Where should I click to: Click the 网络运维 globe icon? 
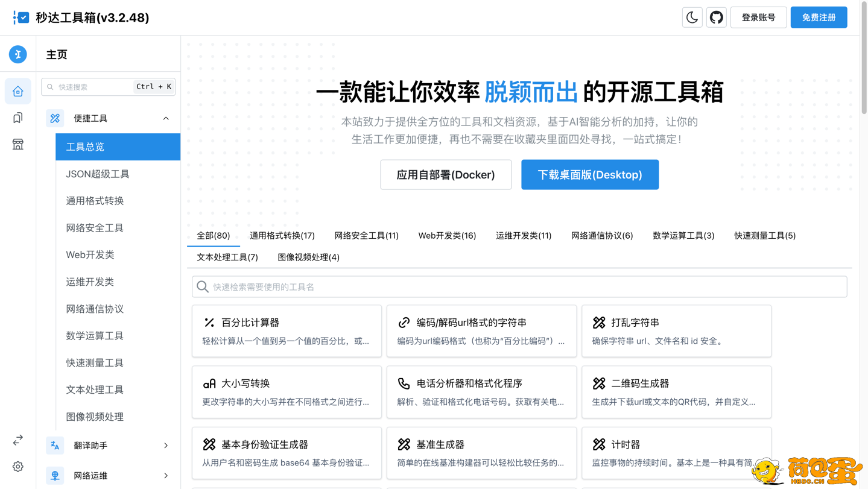pos(55,476)
